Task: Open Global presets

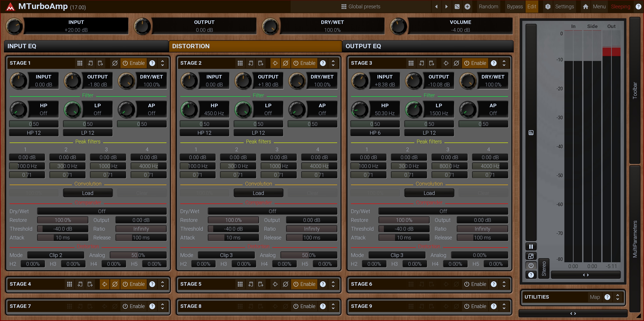Action: [x=361, y=7]
